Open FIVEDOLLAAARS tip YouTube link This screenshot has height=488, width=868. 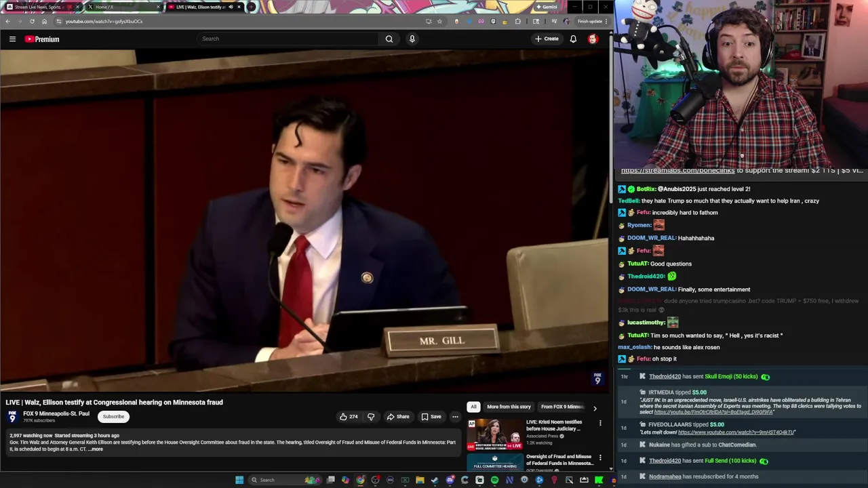coord(736,432)
